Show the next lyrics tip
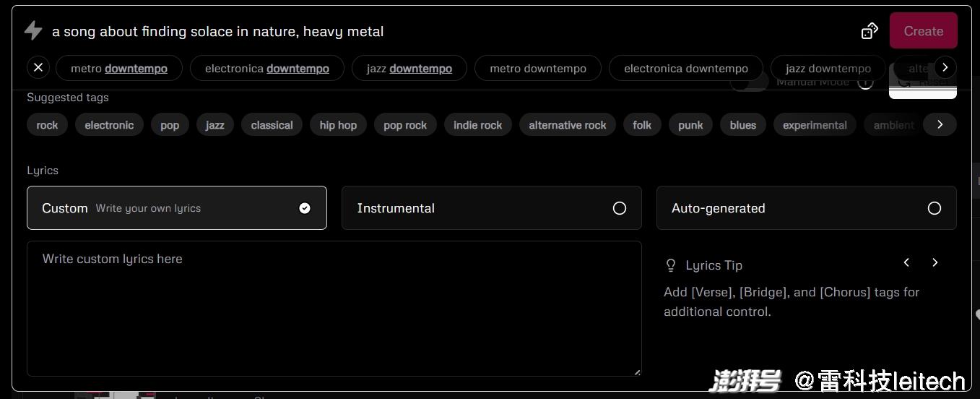Viewport: 980px width, 399px height. coord(935,263)
